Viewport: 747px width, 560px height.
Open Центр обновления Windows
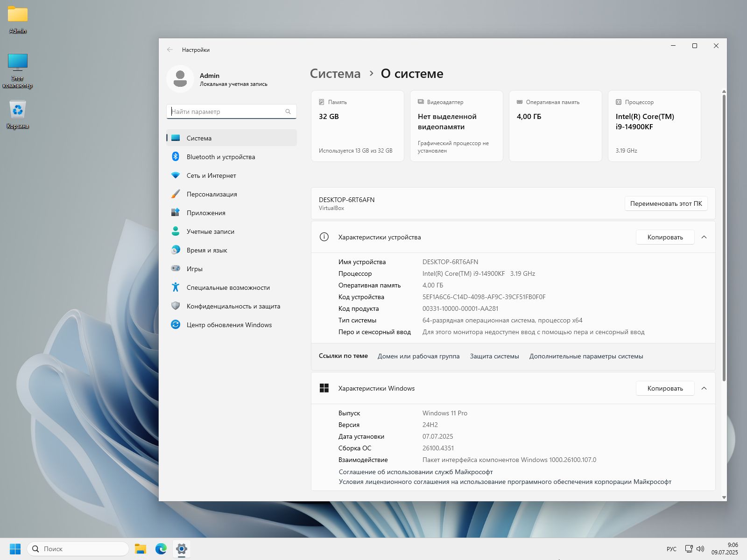232,325
